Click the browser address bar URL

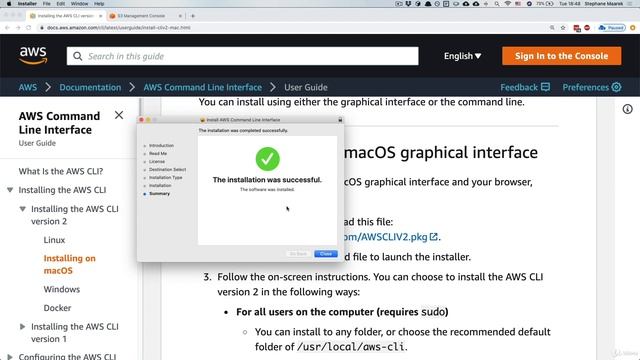118,28
